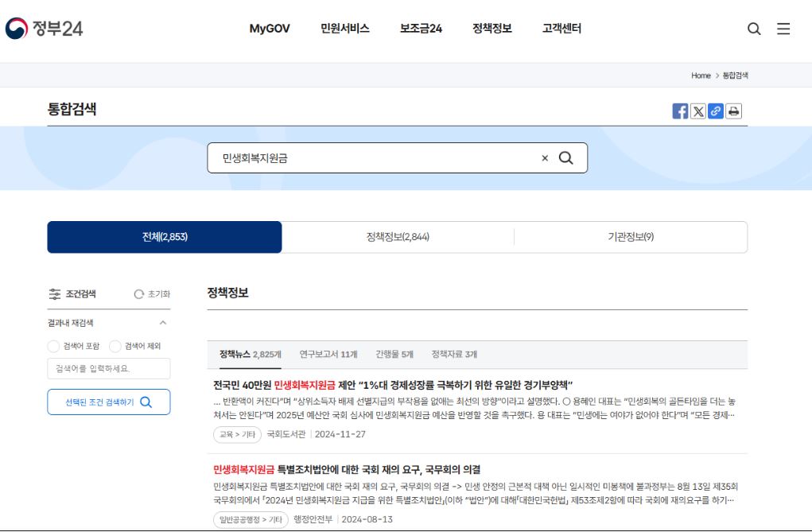Click the 정부24 logo
This screenshot has width=812, height=532.
pos(44,28)
